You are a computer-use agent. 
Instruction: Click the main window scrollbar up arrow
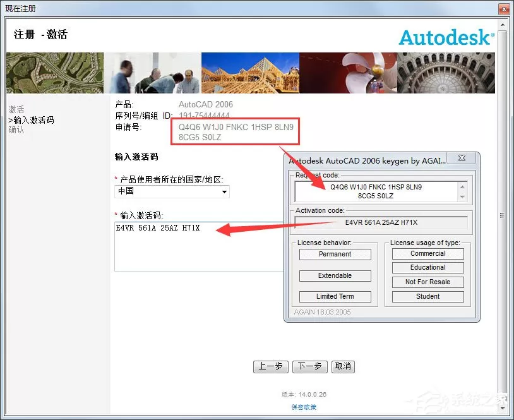coord(503,25)
